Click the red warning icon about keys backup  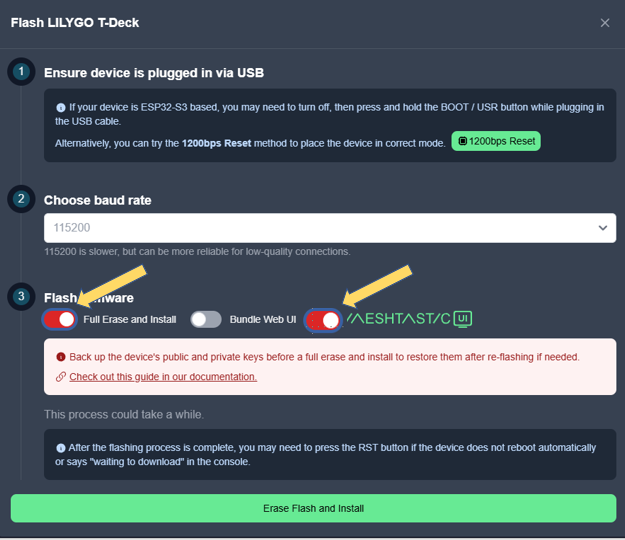coord(61,357)
